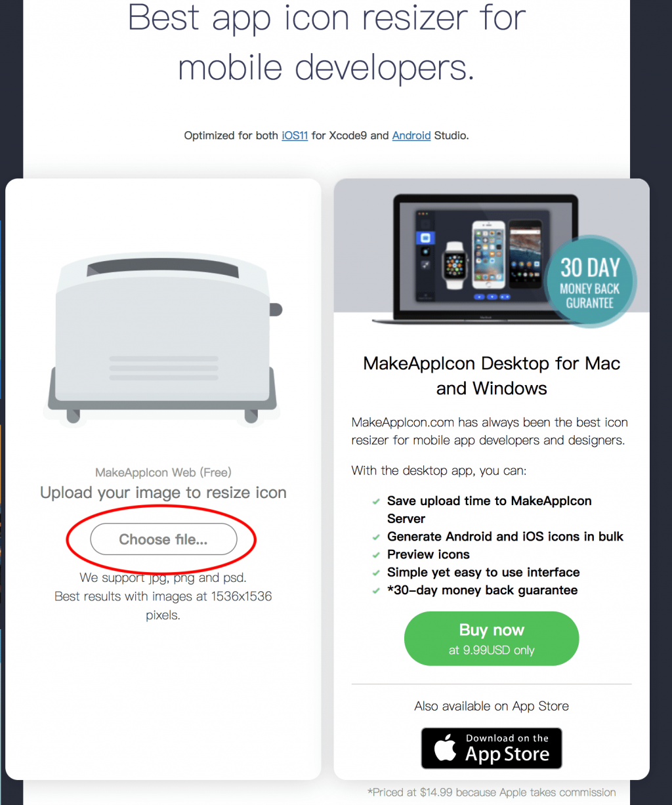672x805 pixels.
Task: Click the Apple logo on App Store badge
Action: (x=446, y=748)
